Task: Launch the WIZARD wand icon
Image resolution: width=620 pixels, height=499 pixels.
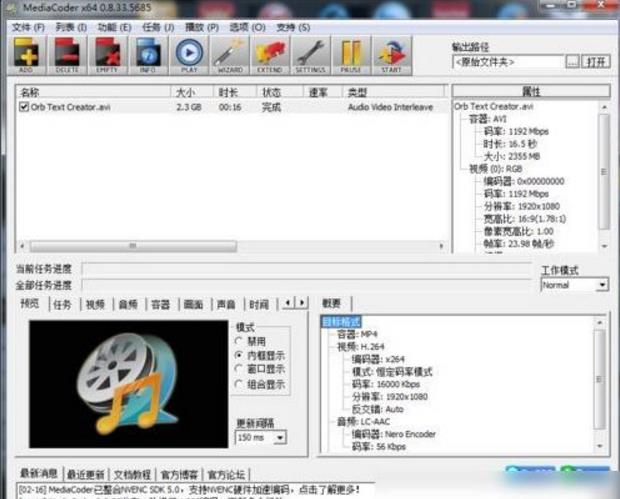Action: click(x=230, y=55)
